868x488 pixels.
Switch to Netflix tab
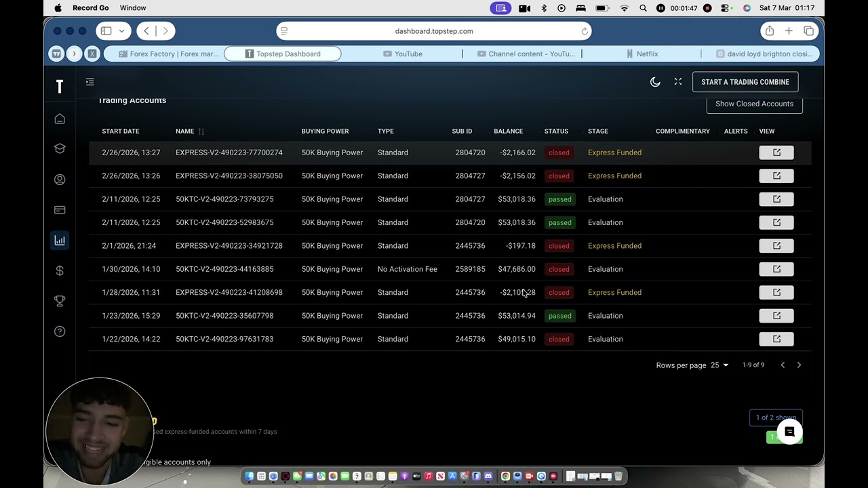click(642, 54)
